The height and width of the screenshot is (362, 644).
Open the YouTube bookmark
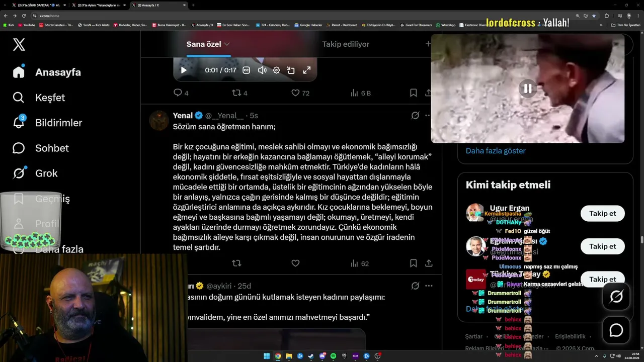point(27,25)
